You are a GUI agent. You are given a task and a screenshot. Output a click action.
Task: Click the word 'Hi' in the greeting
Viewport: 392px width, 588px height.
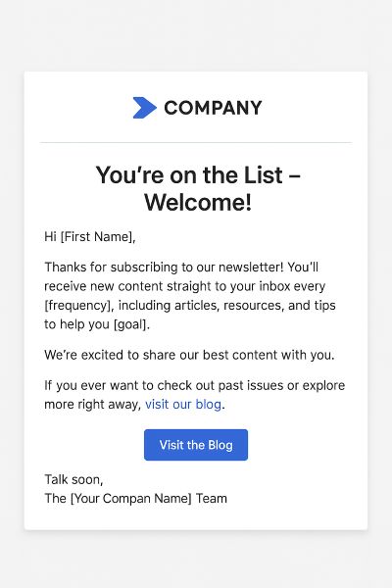pyautogui.click(x=50, y=237)
